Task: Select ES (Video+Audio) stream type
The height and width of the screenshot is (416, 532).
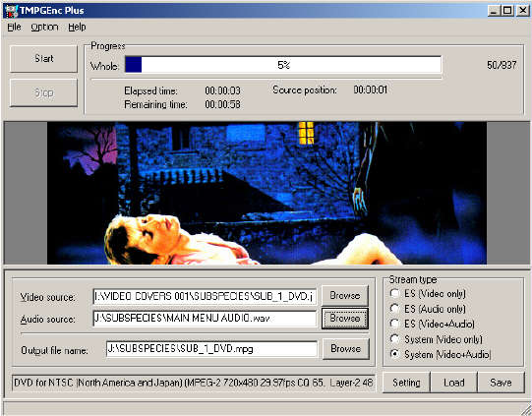Action: 433,324
